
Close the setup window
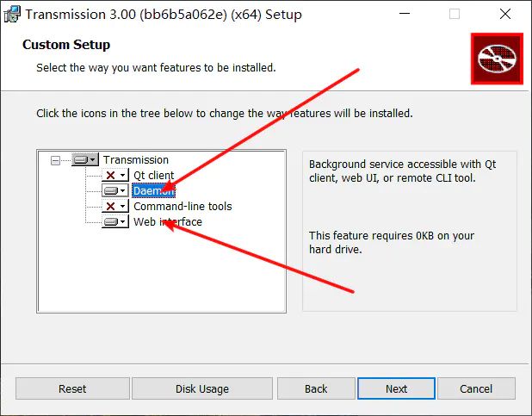(x=504, y=14)
